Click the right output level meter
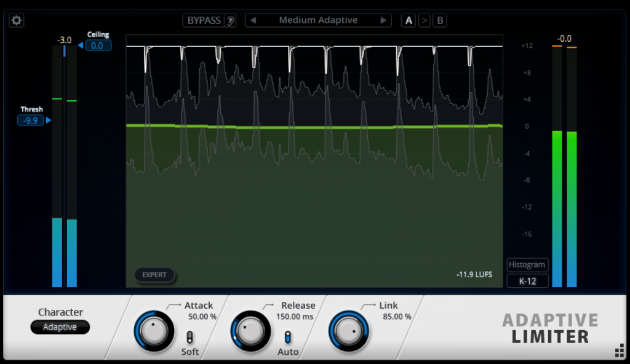Screen dimensions: 630x364 point(572,167)
